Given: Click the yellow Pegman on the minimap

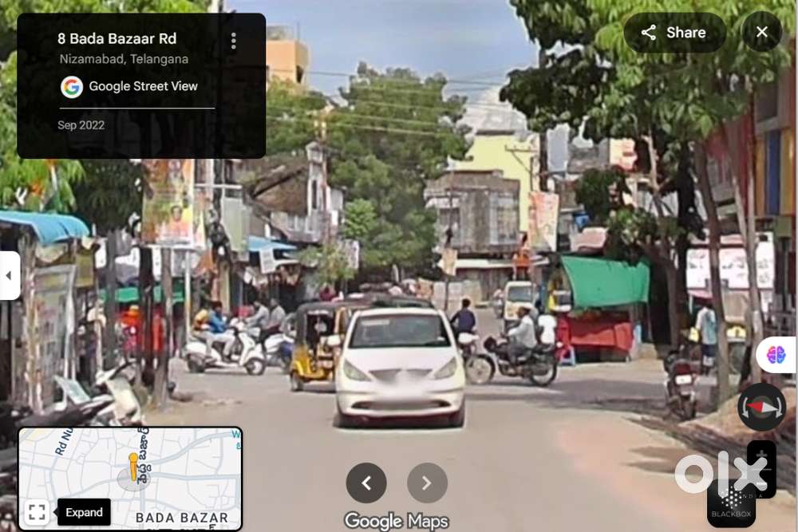Looking at the screenshot, I should pyautogui.click(x=133, y=467).
